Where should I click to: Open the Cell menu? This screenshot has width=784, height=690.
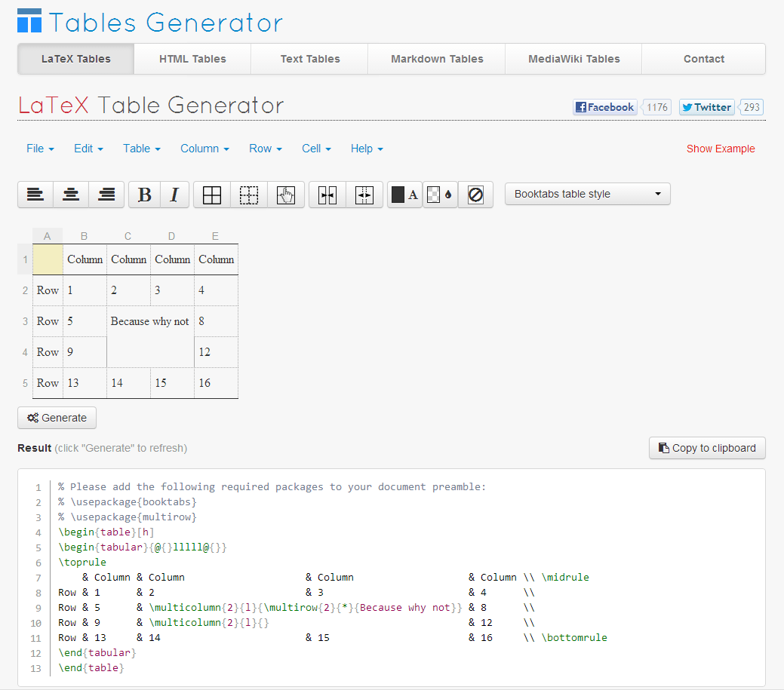316,149
